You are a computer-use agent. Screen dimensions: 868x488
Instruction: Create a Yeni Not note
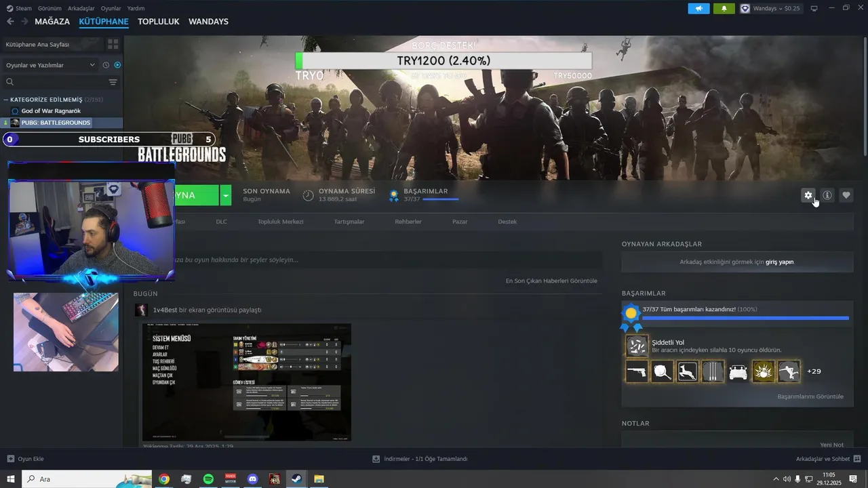[x=831, y=445]
